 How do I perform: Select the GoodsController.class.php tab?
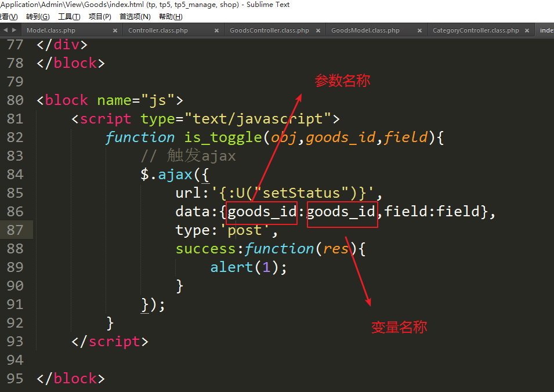[x=269, y=31]
